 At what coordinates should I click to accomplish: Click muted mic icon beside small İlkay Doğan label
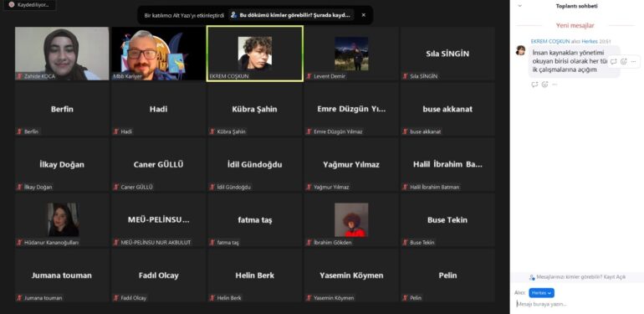(x=19, y=187)
